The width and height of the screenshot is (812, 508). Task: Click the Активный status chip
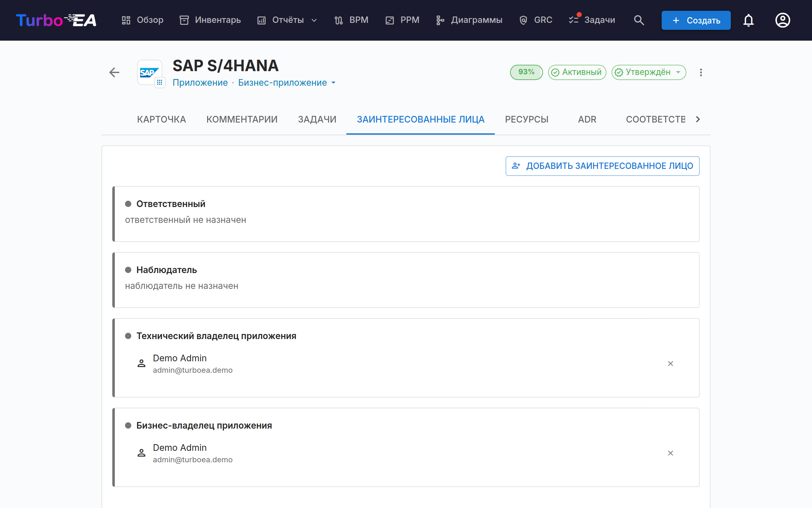pos(577,72)
